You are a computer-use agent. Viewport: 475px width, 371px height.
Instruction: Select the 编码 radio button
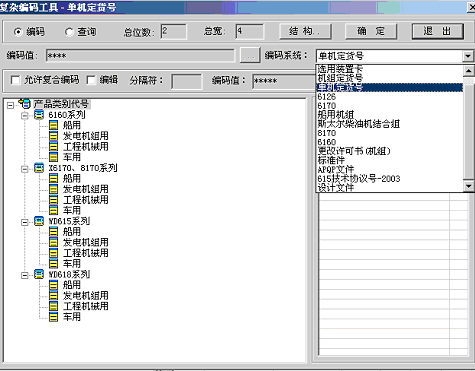tap(18, 32)
